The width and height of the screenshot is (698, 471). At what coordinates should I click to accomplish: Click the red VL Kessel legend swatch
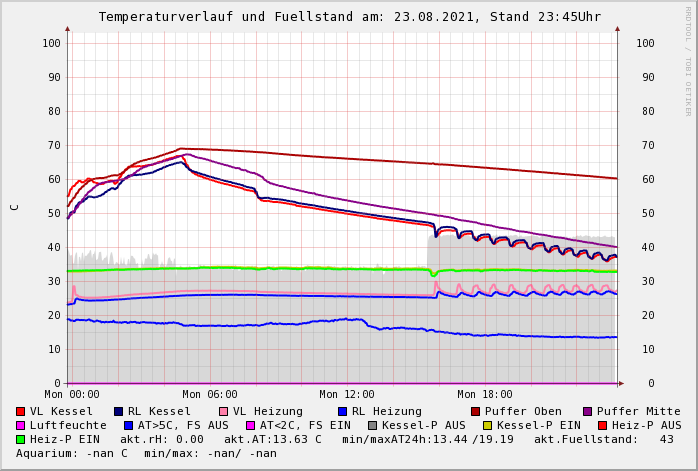(20, 412)
